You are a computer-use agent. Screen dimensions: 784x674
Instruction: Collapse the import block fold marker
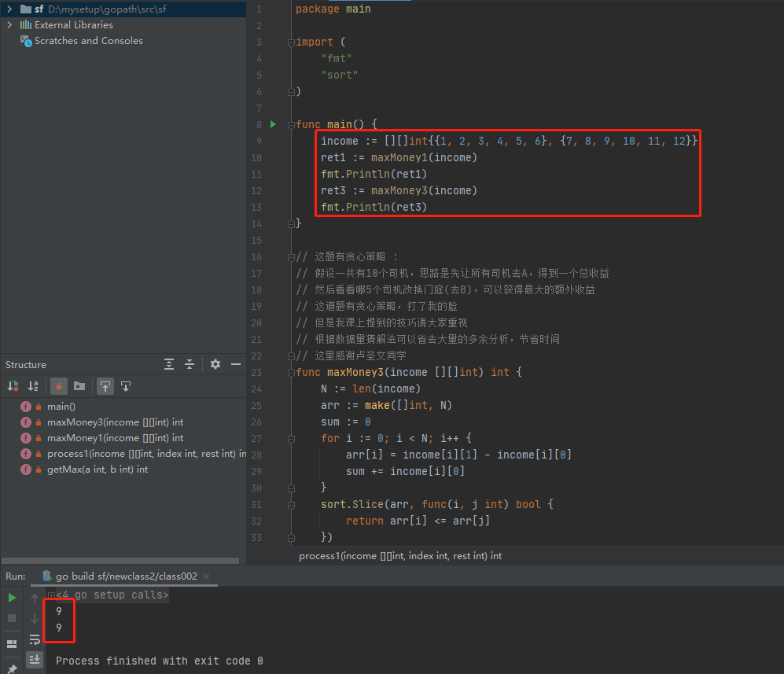(291, 43)
